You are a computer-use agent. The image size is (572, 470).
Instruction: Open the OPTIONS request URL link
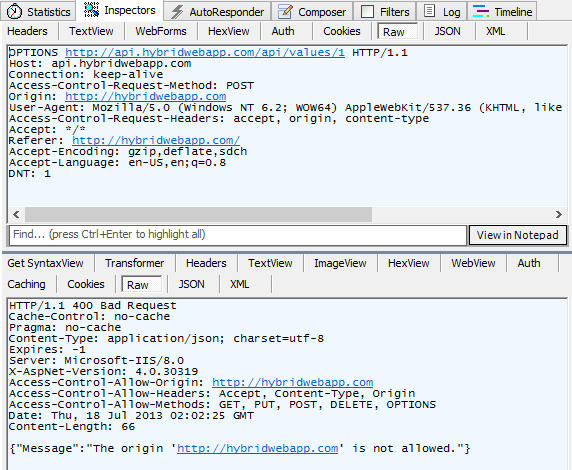tap(205, 53)
